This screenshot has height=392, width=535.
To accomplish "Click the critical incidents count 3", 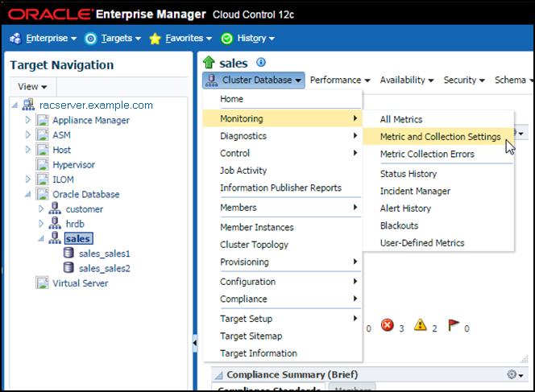I will [x=401, y=328].
